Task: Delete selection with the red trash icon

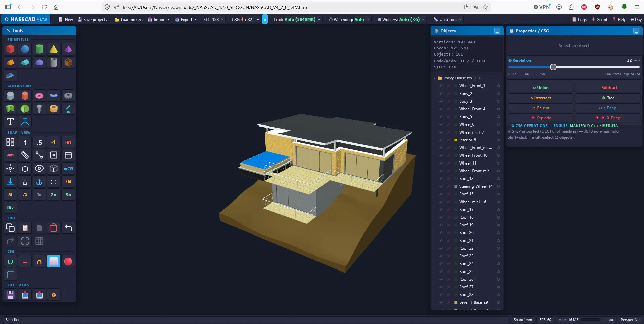Action: point(54,228)
